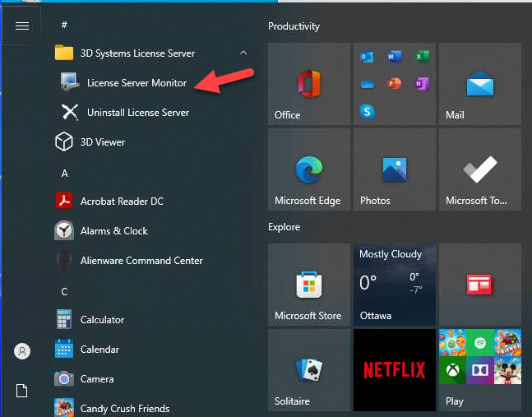Click the Uninstall License Server X icon

point(70,112)
